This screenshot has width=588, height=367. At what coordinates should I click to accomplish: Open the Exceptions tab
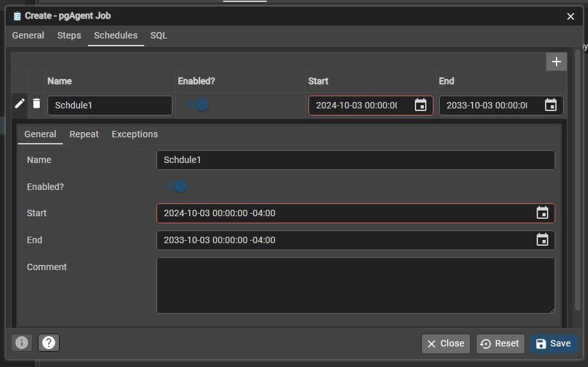pyautogui.click(x=135, y=134)
